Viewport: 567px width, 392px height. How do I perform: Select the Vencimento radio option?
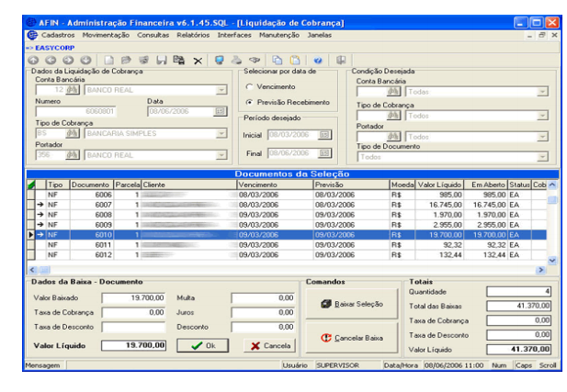pos(249,86)
